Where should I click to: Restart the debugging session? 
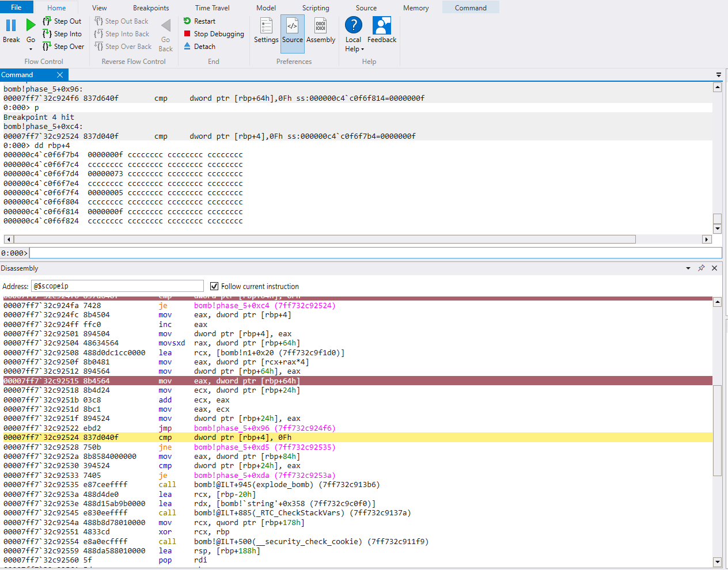199,21
